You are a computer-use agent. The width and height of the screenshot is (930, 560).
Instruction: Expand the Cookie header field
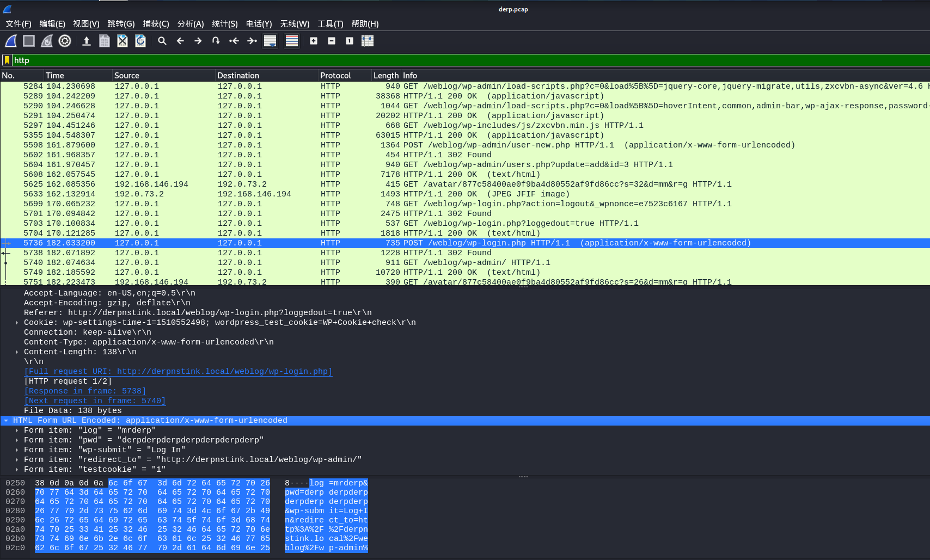[x=17, y=323]
